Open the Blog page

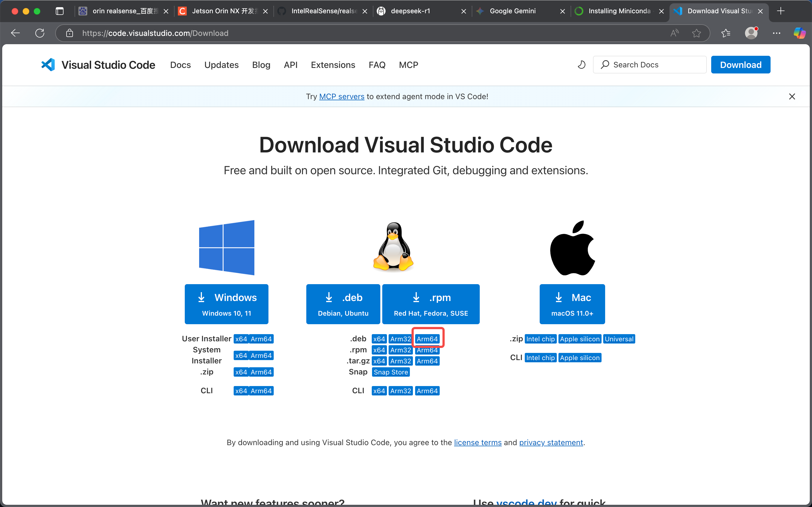261,65
